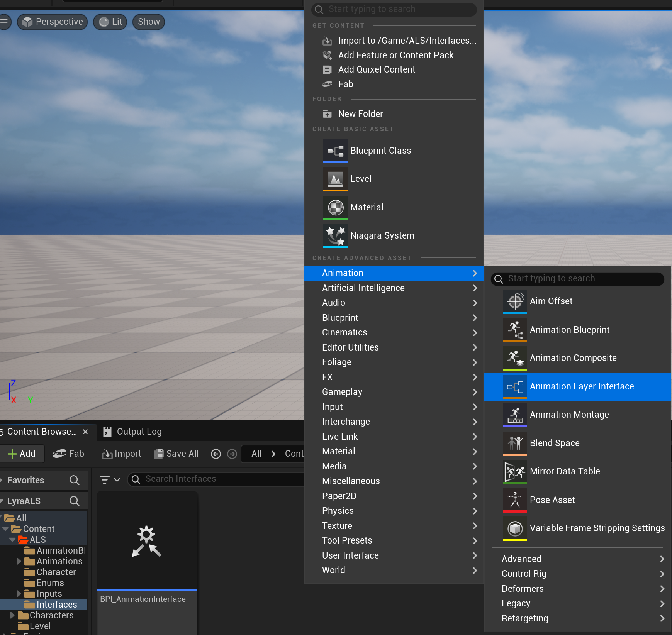
Task: Open the Control Rig submenu
Action: pos(578,574)
